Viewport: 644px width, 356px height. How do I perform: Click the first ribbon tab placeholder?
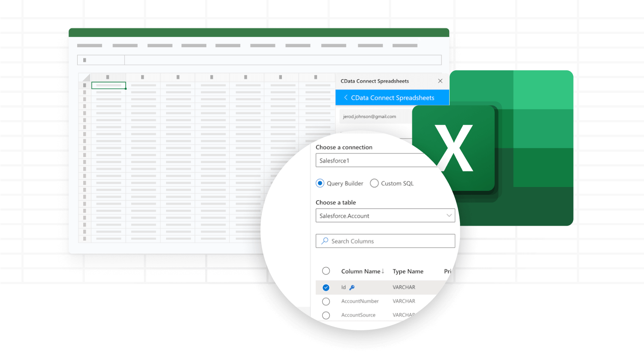point(89,45)
